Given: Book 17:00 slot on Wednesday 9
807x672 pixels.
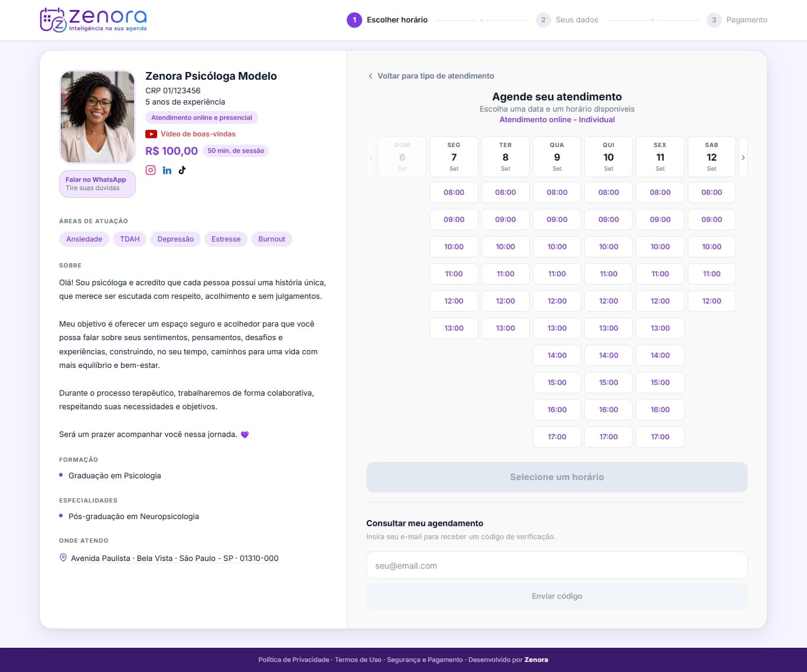Looking at the screenshot, I should 557,437.
